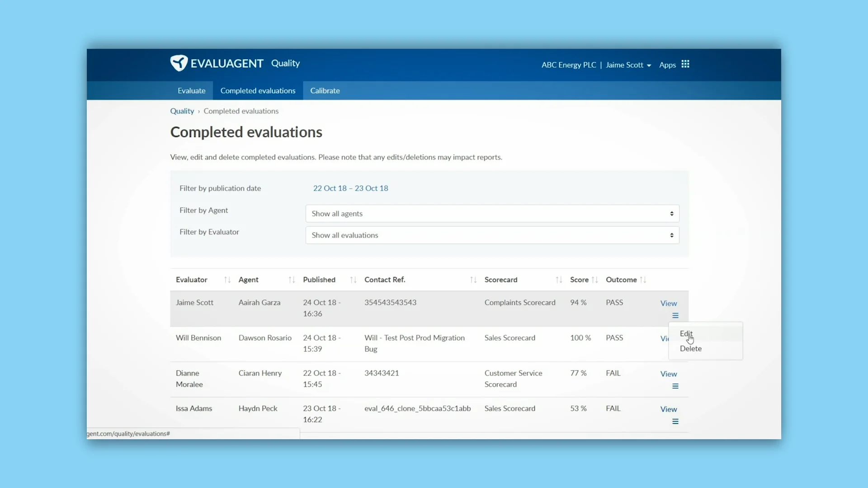Open hamburger menu for Jaime Scott row
Viewport: 868px width, 488px height.
(x=675, y=315)
